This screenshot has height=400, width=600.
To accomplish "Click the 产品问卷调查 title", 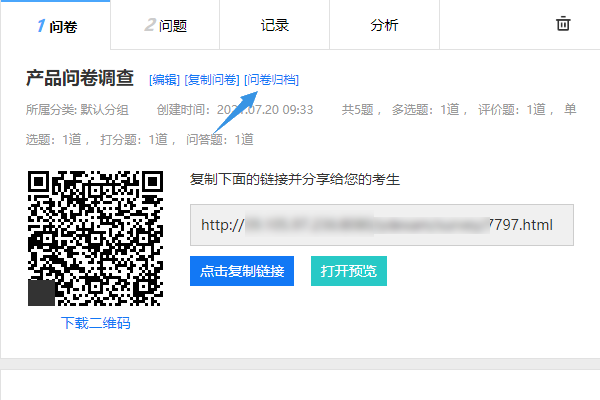I will [80, 78].
